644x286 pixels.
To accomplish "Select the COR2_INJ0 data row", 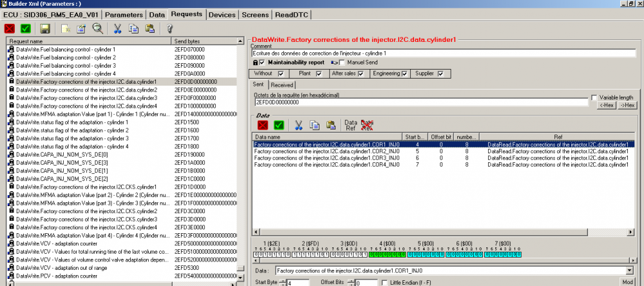I will pyautogui.click(x=443, y=151).
